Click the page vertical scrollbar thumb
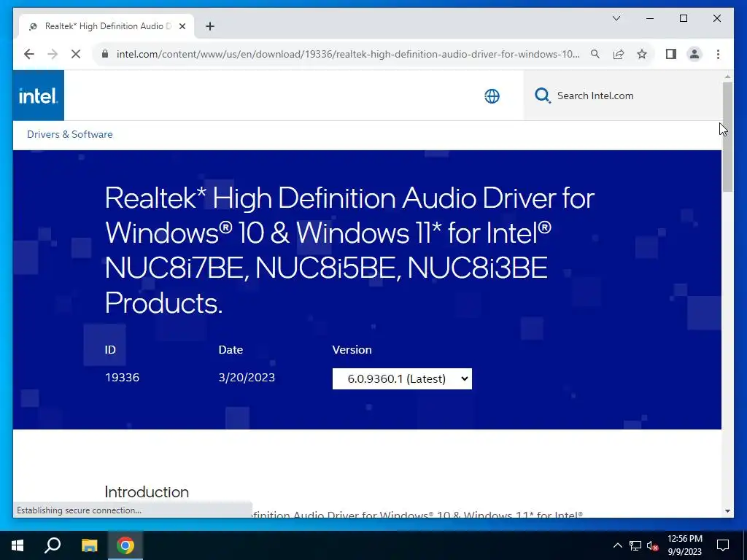This screenshot has height=560, width=747. 727,136
